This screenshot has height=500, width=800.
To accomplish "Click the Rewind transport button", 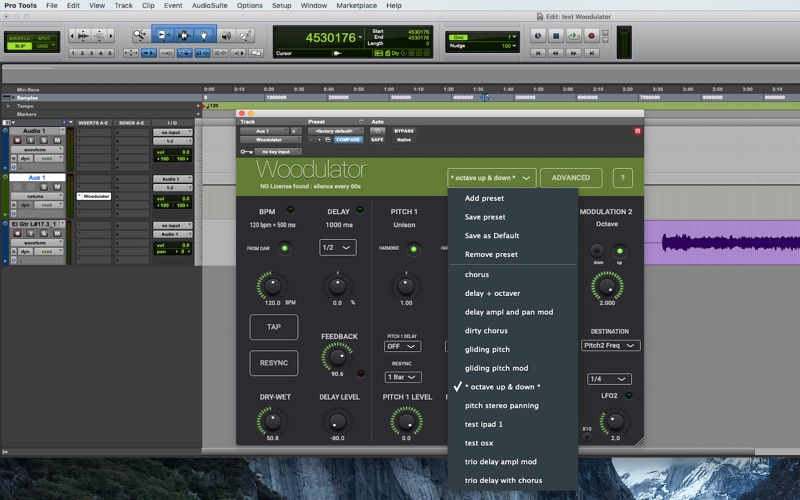I will pos(556,53).
